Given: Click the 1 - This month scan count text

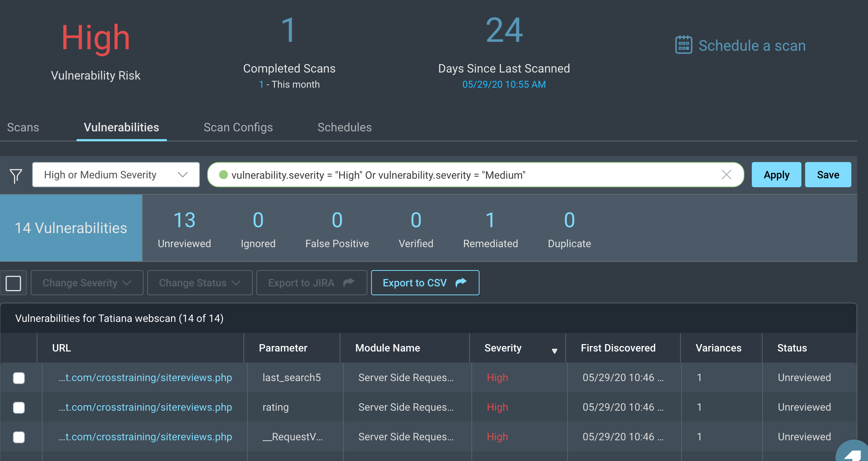Looking at the screenshot, I should pos(289,84).
